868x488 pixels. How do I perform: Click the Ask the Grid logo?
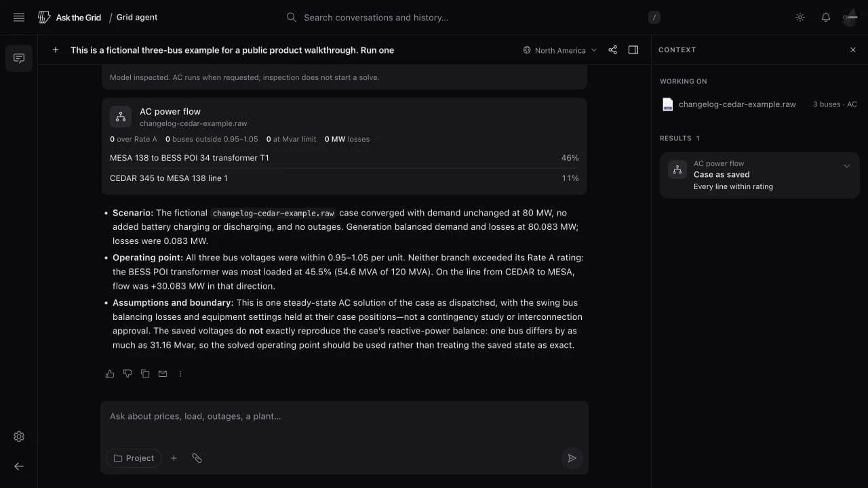coord(70,18)
